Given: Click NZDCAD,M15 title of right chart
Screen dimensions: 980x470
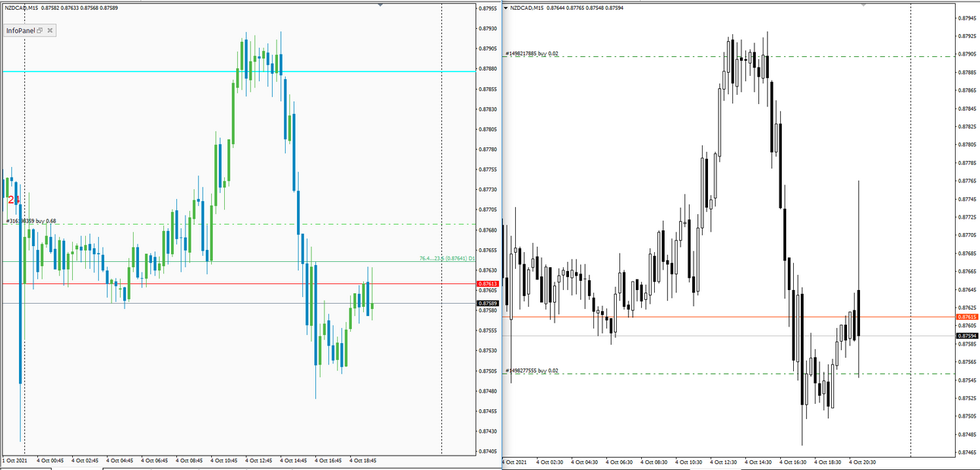Looking at the screenshot, I should tap(526, 8).
